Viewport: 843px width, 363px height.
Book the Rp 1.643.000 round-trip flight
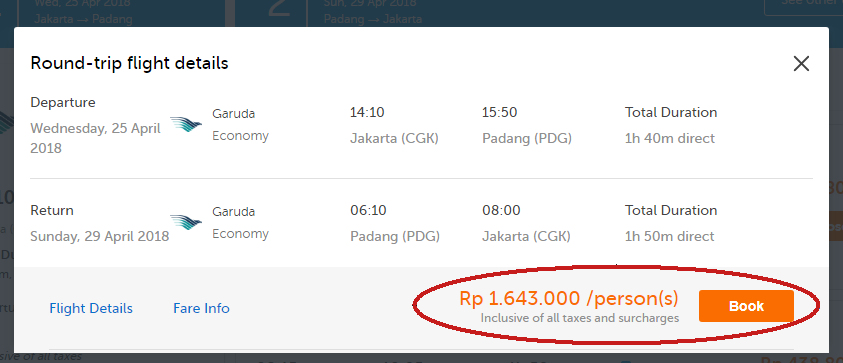click(x=746, y=306)
